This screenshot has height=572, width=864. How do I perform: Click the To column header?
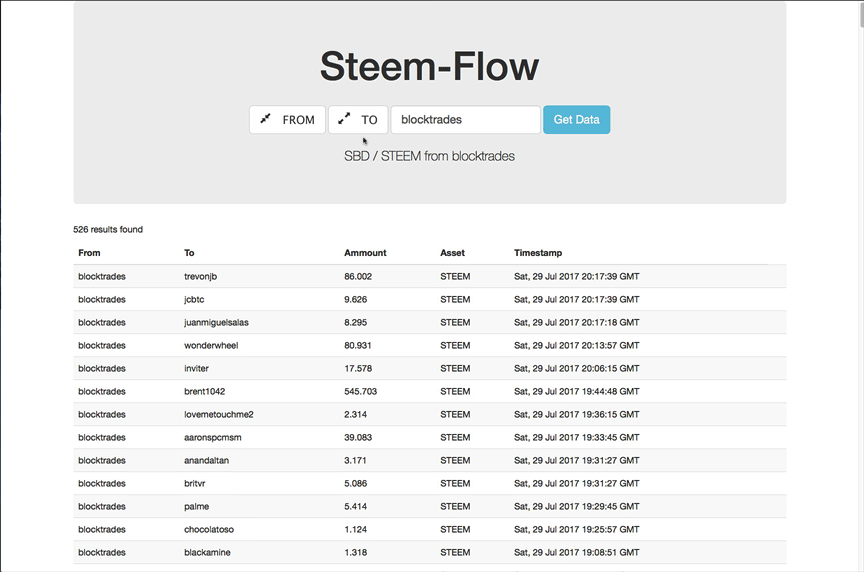[189, 253]
